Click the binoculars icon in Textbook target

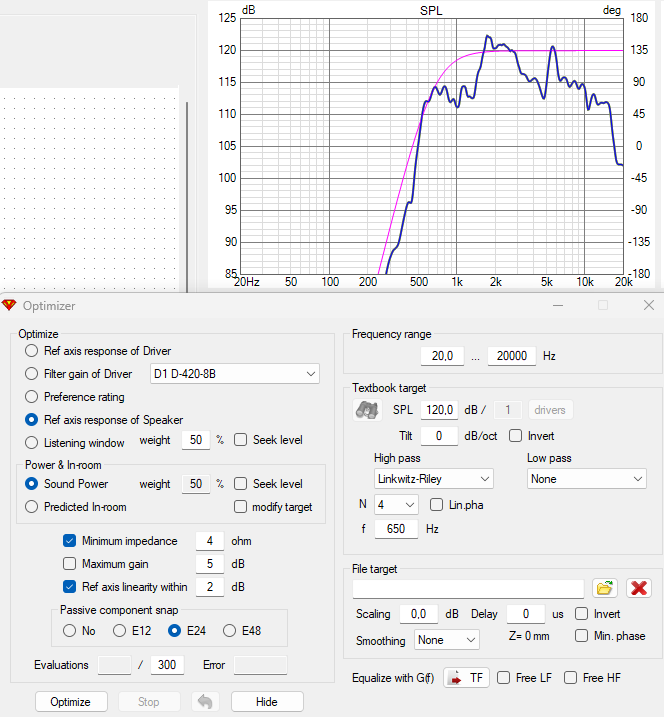[367, 410]
